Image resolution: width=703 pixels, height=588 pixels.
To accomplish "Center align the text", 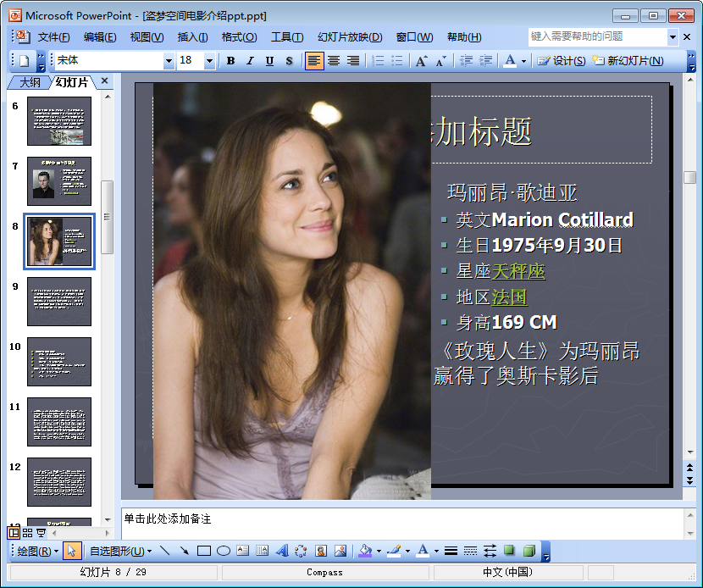I will [x=334, y=61].
